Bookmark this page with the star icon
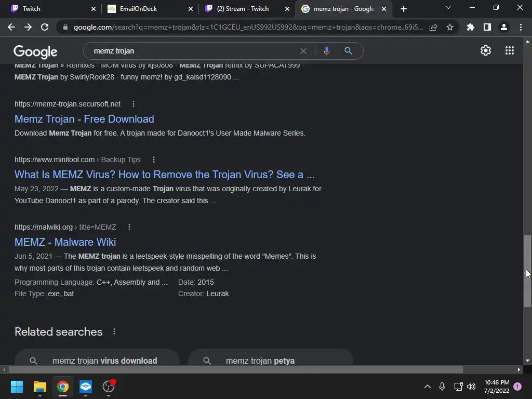 tap(450, 27)
